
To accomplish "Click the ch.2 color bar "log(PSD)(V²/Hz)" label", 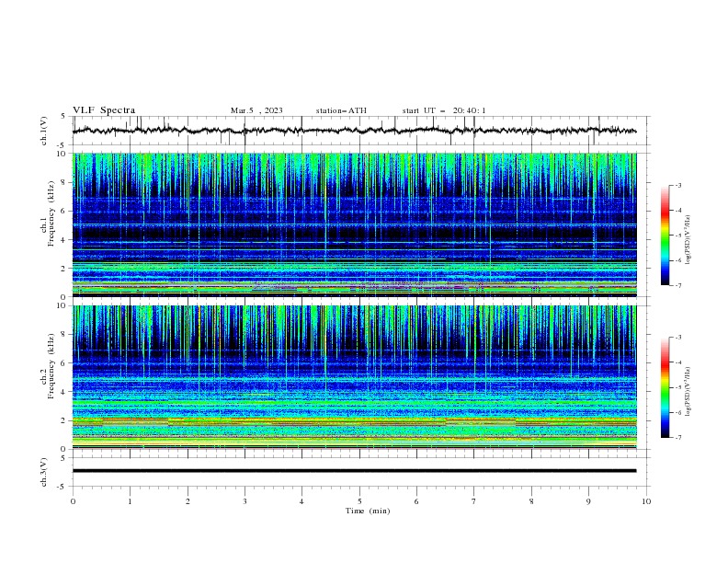I will point(688,392).
